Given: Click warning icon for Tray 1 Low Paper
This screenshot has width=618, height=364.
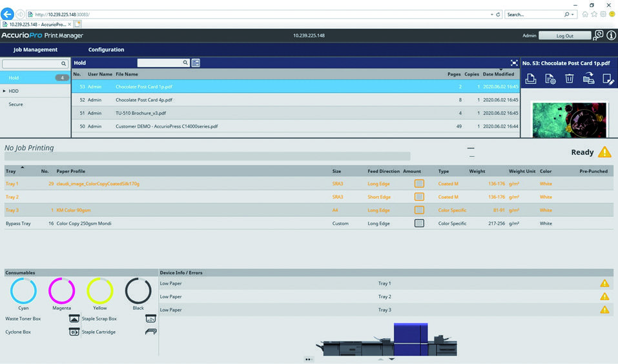Looking at the screenshot, I should point(604,283).
